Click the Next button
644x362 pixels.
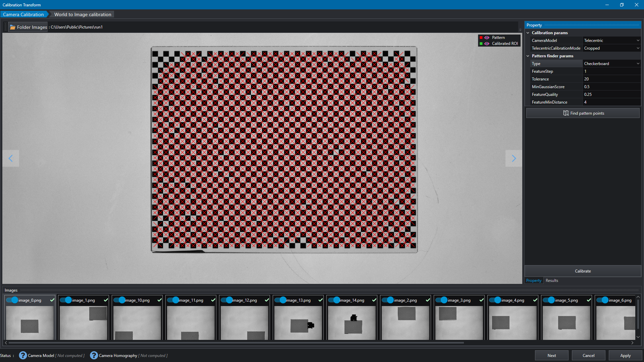(552, 356)
